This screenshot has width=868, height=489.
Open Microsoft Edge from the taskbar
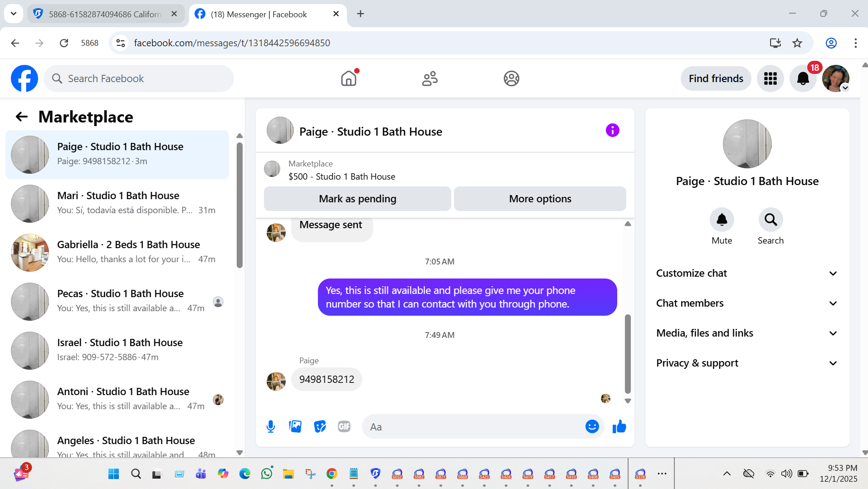click(245, 474)
